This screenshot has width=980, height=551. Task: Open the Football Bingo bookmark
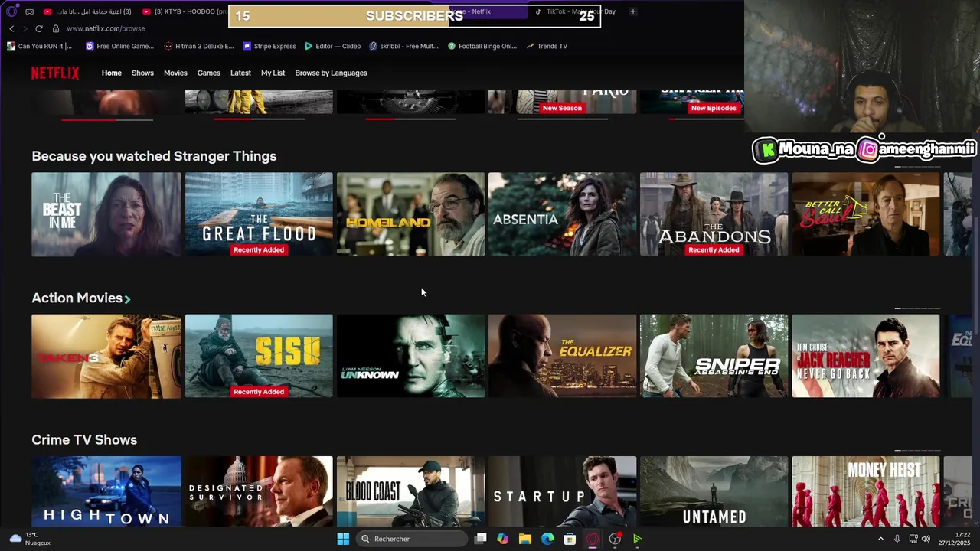click(x=482, y=46)
